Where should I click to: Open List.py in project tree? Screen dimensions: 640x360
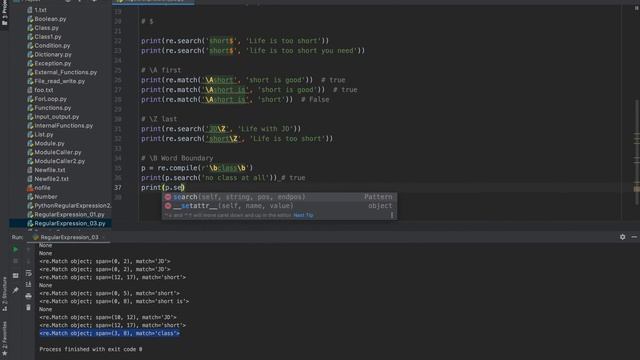coord(44,134)
